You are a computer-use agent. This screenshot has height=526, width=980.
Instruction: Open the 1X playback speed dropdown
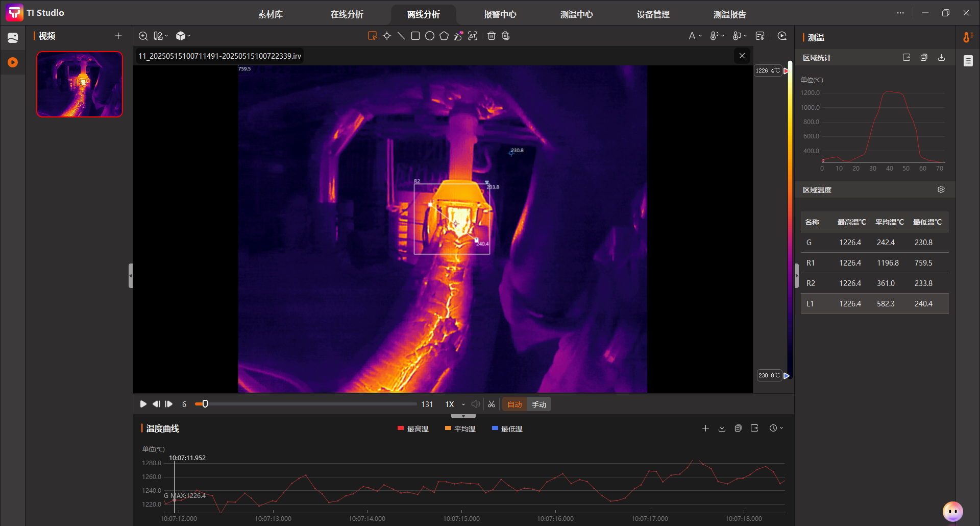coord(455,404)
